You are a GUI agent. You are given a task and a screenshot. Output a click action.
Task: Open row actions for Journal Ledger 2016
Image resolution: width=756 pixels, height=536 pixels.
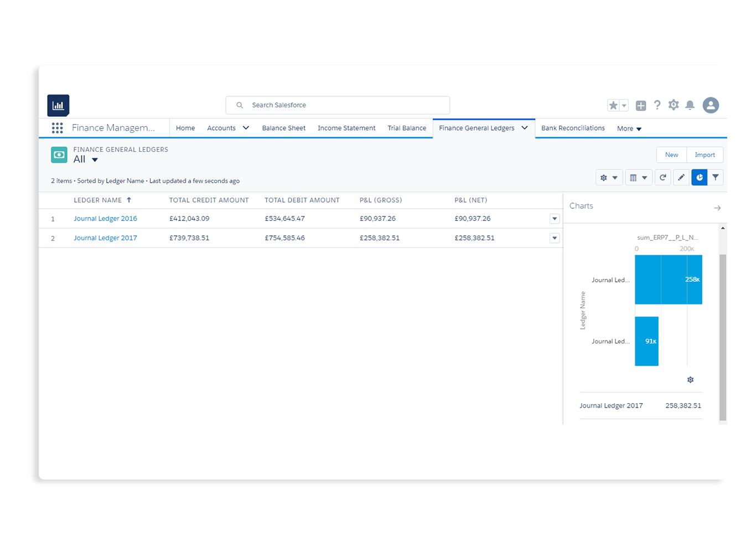[555, 219]
